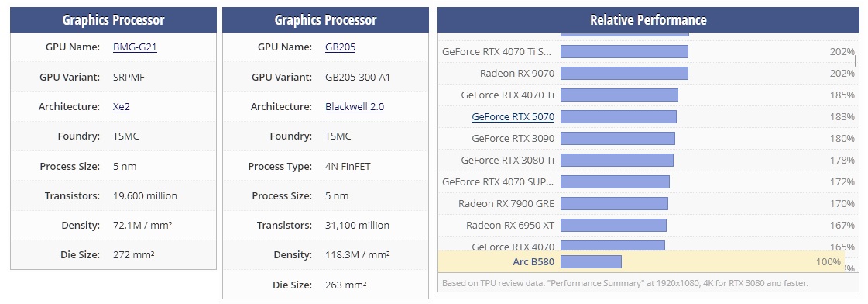868x304 pixels.
Task: Select the GeForce RTX 4070 SUP... label
Action: point(498,182)
